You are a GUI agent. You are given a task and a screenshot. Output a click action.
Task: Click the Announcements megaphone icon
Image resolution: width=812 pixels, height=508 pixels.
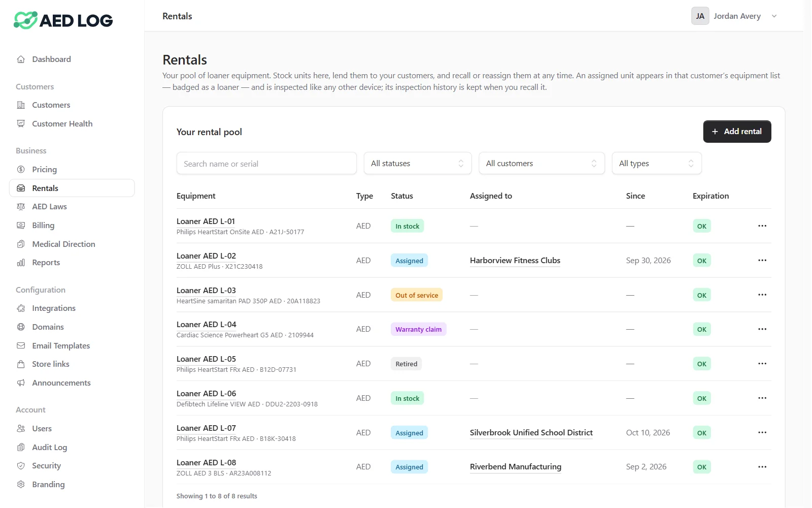[21, 383]
